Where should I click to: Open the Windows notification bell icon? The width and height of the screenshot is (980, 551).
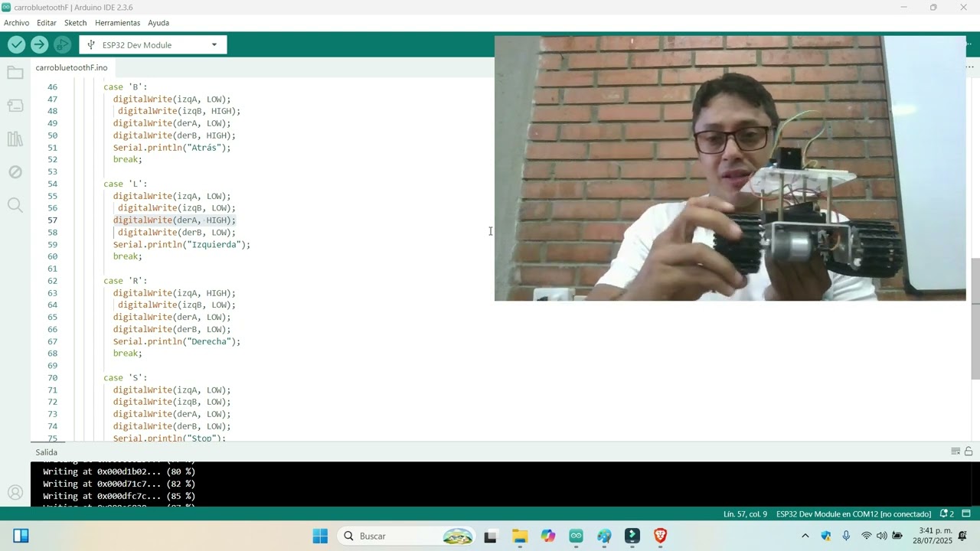tap(962, 536)
